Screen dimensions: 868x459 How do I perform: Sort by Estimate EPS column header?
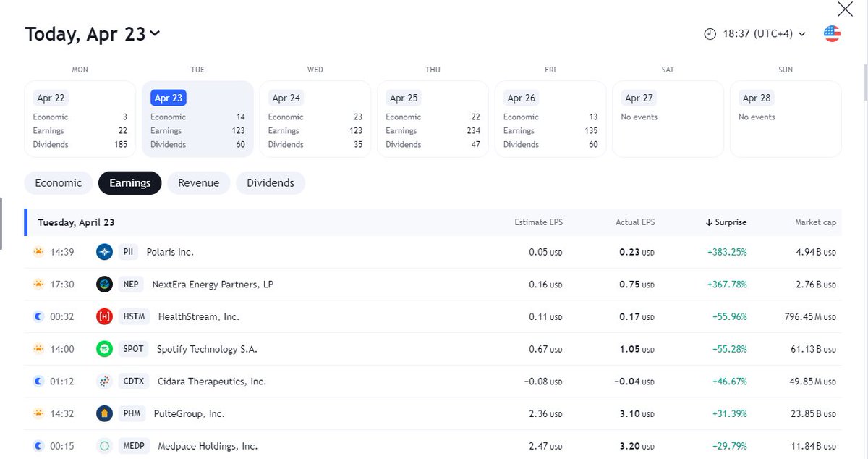click(538, 222)
